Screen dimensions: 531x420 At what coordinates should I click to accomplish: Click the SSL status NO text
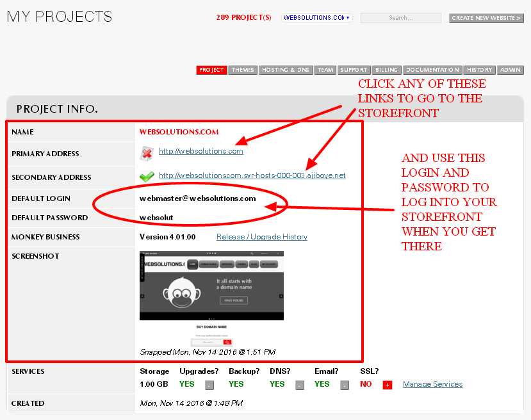tap(366, 384)
